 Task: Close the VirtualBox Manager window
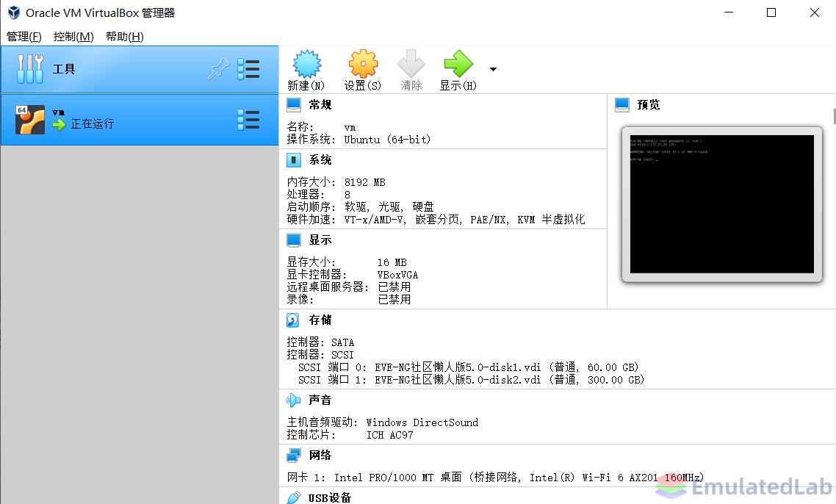815,12
